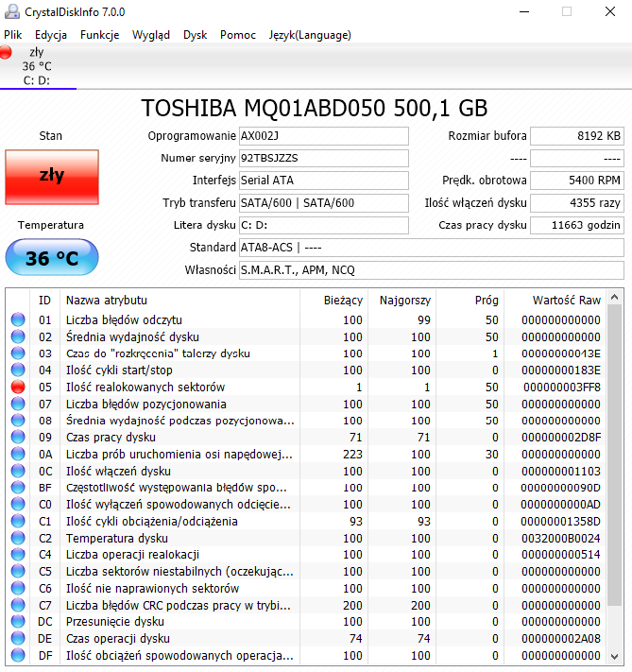Select the 'Liczba błędów odczytu' row text
This screenshot has height=672, width=632.
[124, 319]
